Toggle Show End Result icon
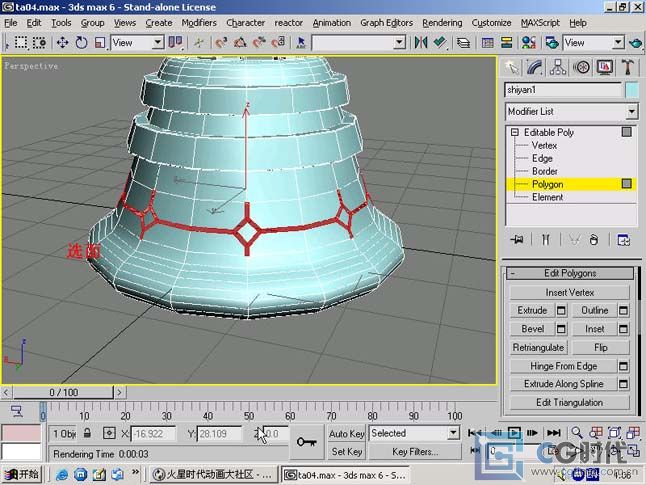Screen dimensions: 646x485 click(545, 239)
